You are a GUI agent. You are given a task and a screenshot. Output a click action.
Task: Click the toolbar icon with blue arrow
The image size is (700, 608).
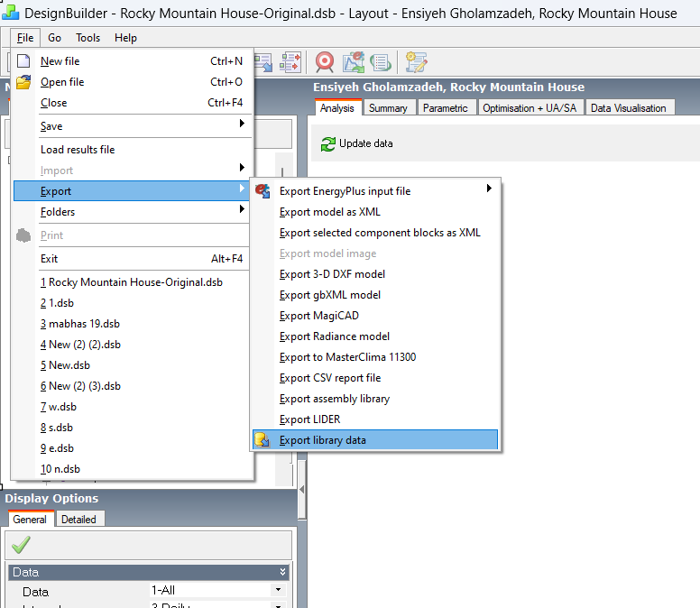(x=263, y=62)
